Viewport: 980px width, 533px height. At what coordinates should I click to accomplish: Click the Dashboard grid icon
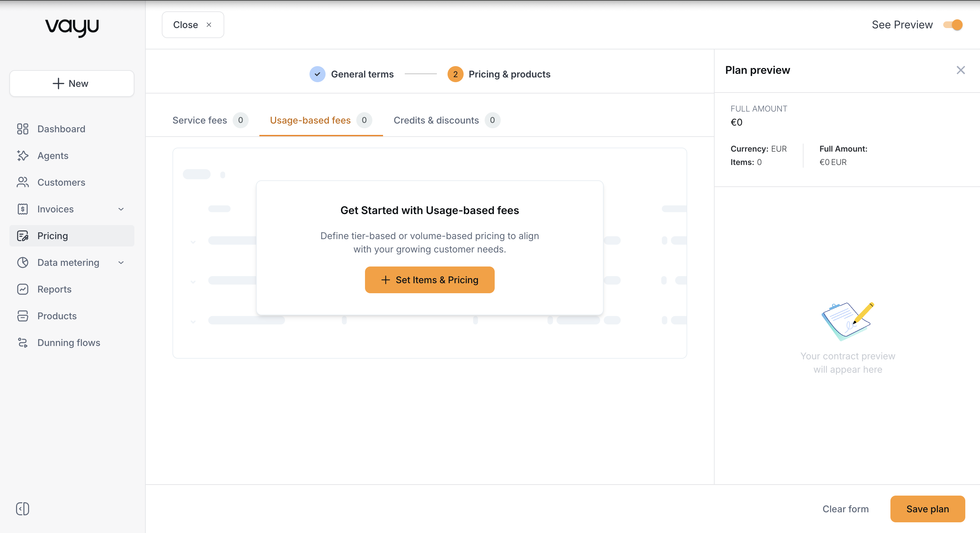(22, 129)
